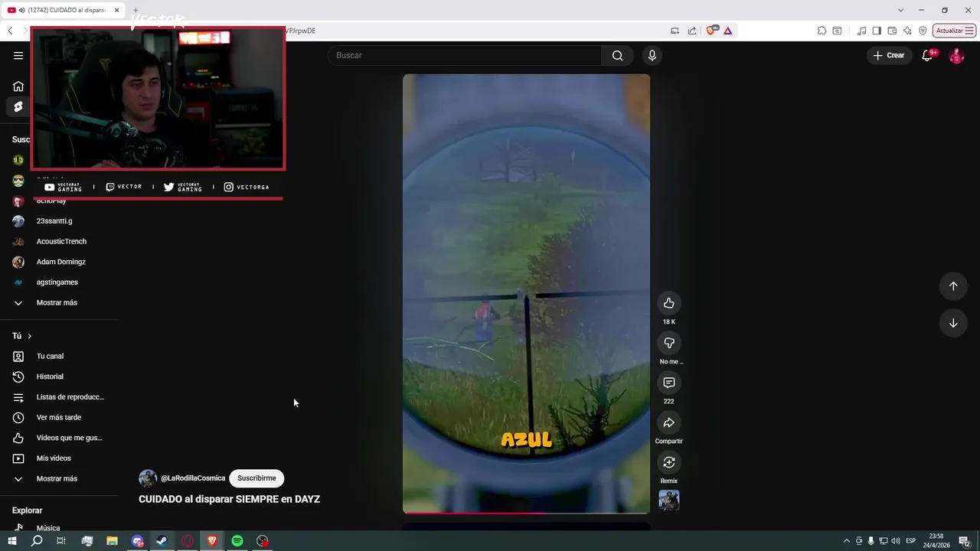Image resolution: width=980 pixels, height=551 pixels.
Task: Open browser extensions puzzle icon
Action: click(x=822, y=31)
